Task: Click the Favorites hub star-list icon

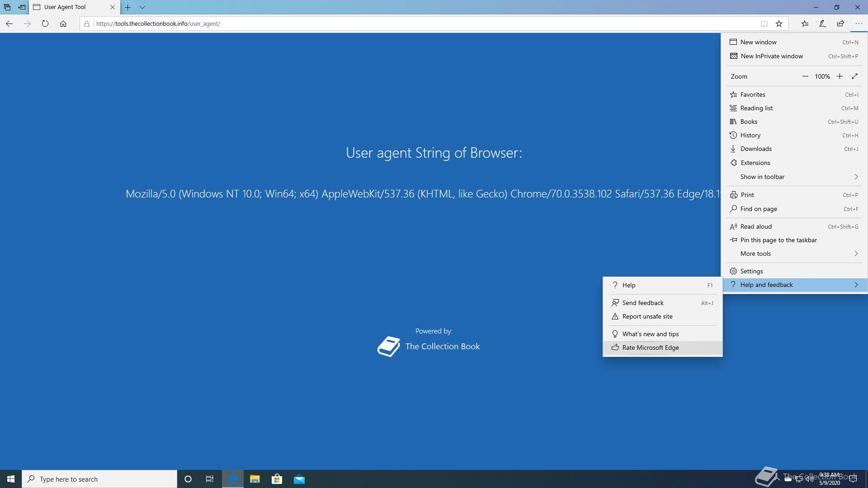Action: tap(805, 23)
